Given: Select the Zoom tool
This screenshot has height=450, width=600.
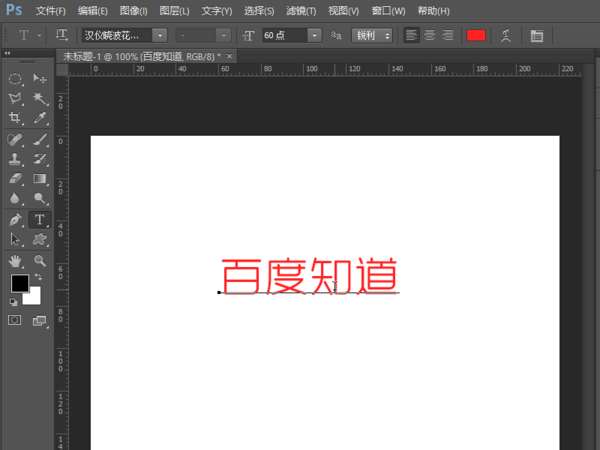Looking at the screenshot, I should pyautogui.click(x=40, y=261).
